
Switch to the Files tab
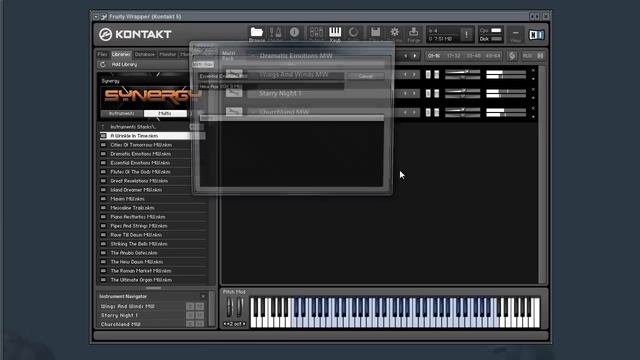[102, 54]
